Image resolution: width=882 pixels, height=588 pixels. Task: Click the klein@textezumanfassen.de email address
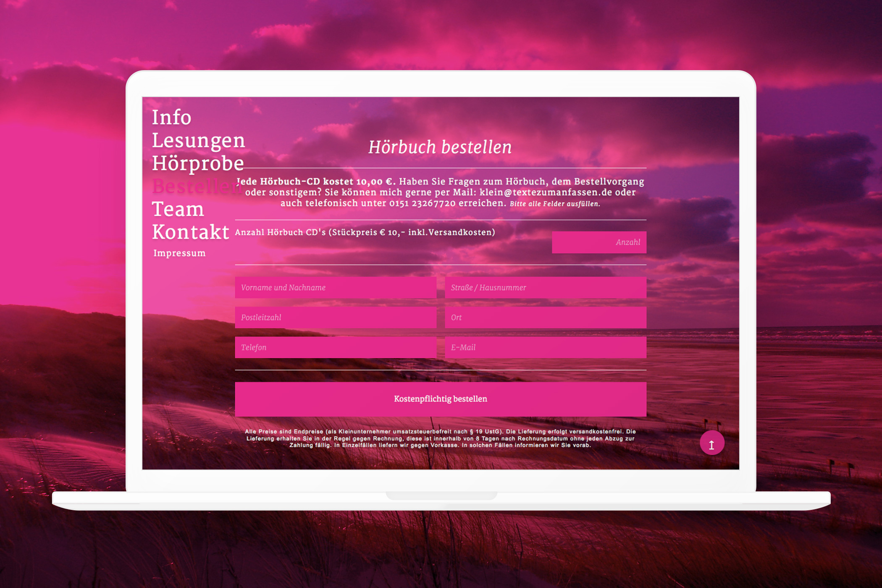click(545, 192)
